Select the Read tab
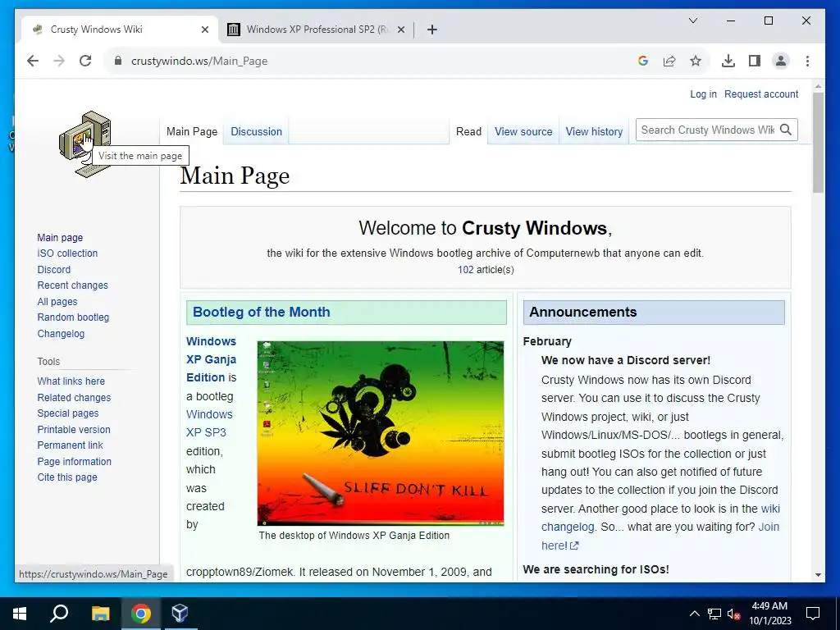The image size is (840, 630). click(468, 132)
